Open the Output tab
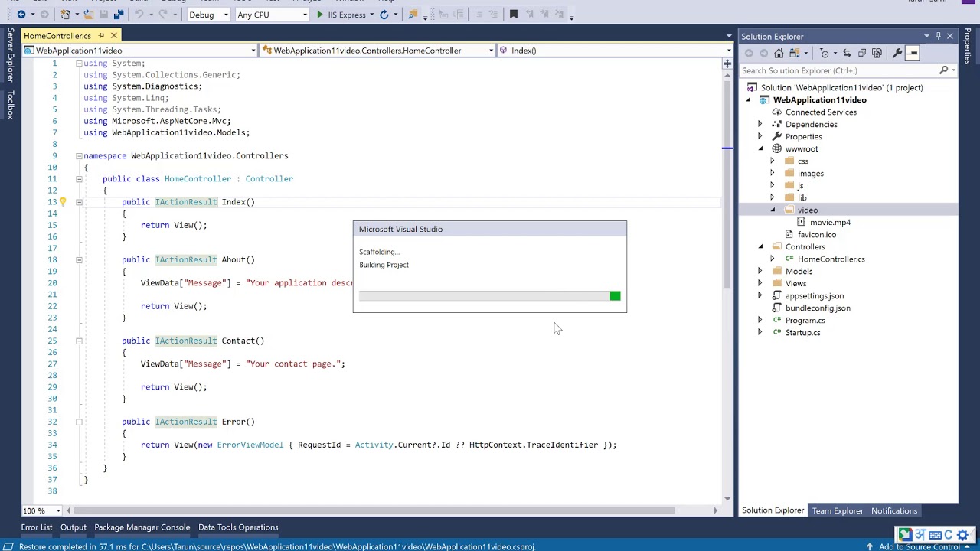980x551 pixels. [73, 527]
